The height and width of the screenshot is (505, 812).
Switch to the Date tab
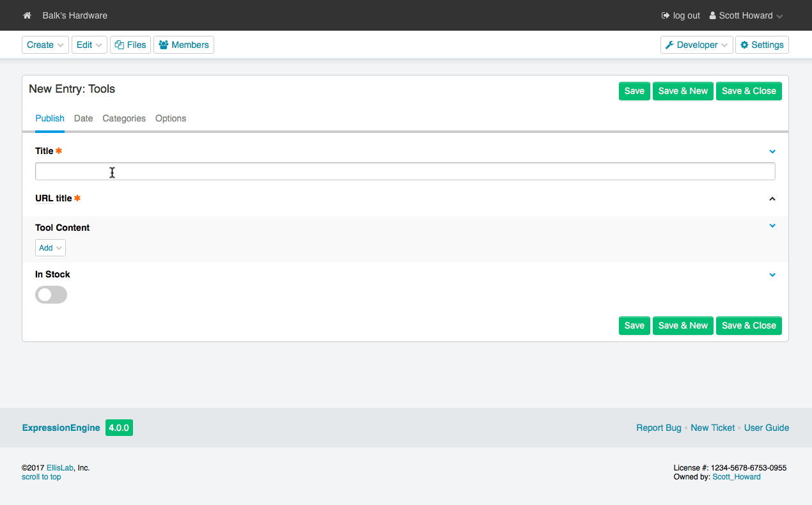pyautogui.click(x=83, y=118)
